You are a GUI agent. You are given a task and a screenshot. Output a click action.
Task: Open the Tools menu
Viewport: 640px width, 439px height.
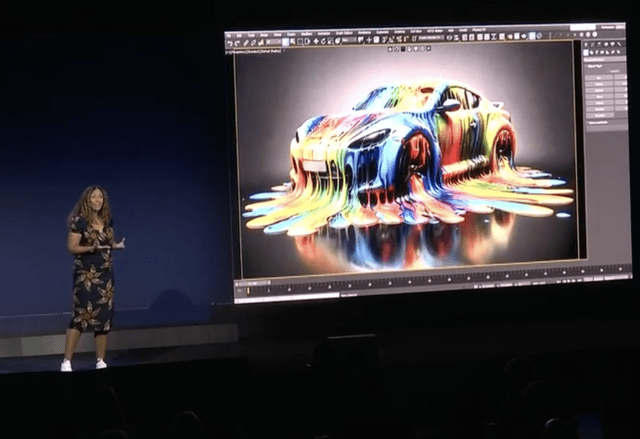click(x=251, y=35)
